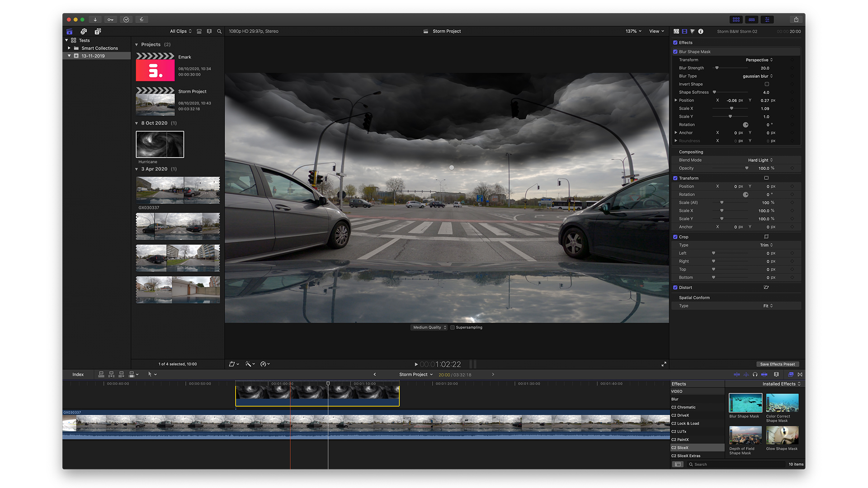
Task: Open the Blend Mode Hard Light dropdown
Action: pos(760,160)
